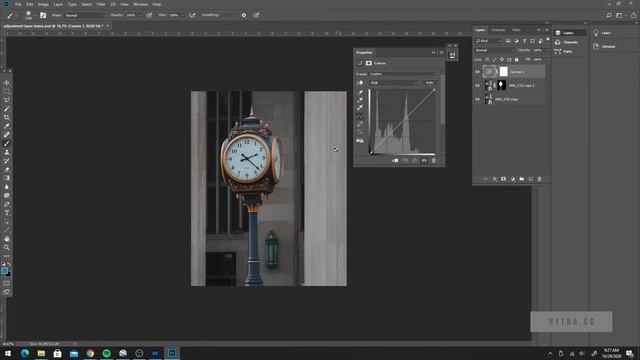The image size is (640, 360).
Task: Hide the bottom copy layer
Action: (x=477, y=99)
